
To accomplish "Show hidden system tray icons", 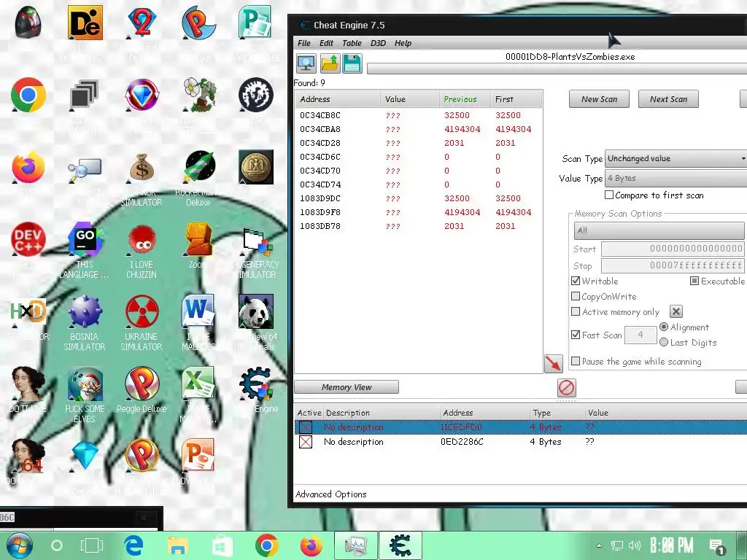I will 600,545.
